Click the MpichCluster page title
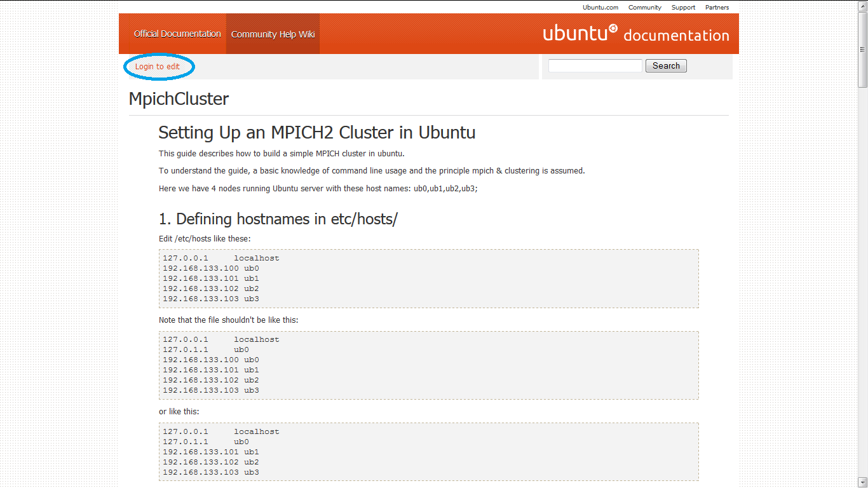Screen dimensions: 868x488 point(179,99)
